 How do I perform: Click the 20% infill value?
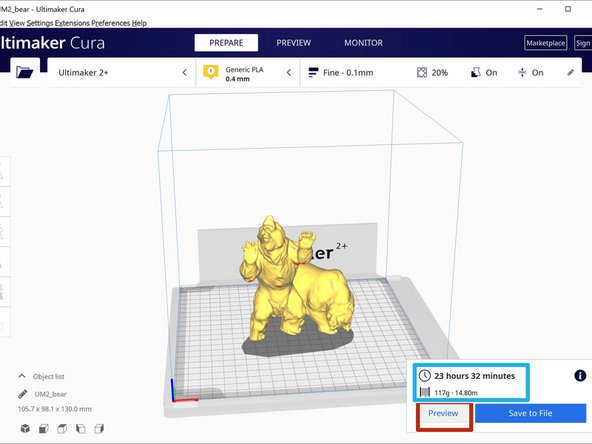439,72
